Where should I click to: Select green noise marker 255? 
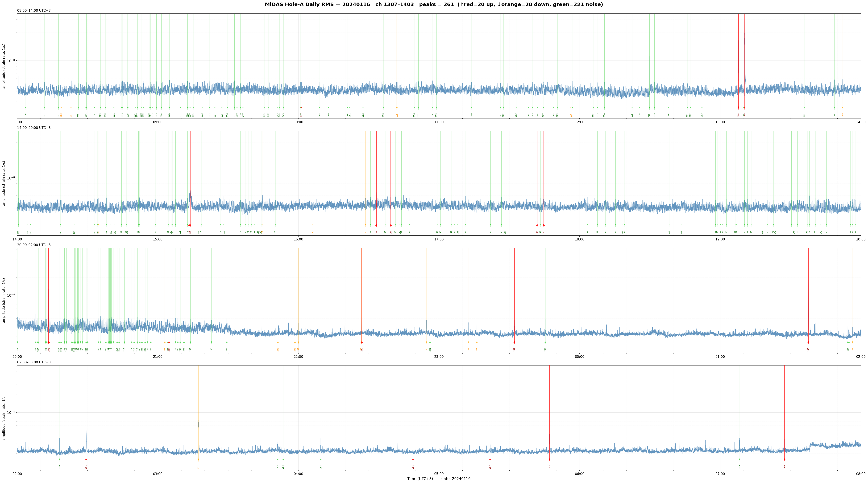[x=321, y=459]
